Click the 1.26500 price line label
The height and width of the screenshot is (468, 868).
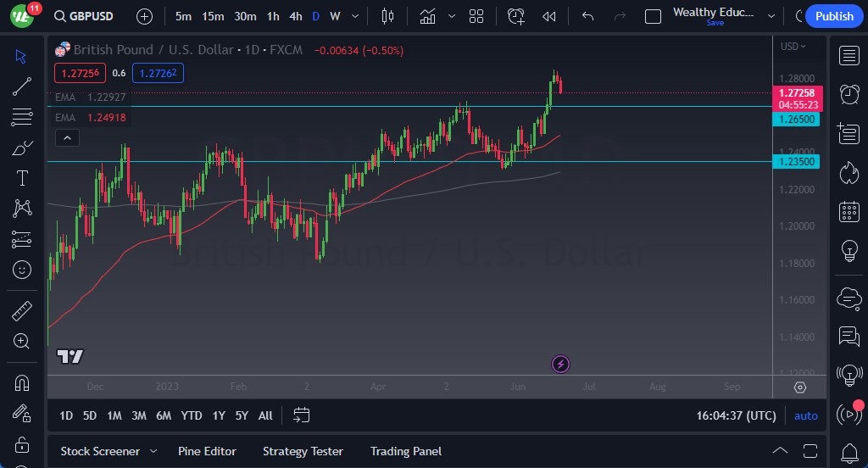798,120
